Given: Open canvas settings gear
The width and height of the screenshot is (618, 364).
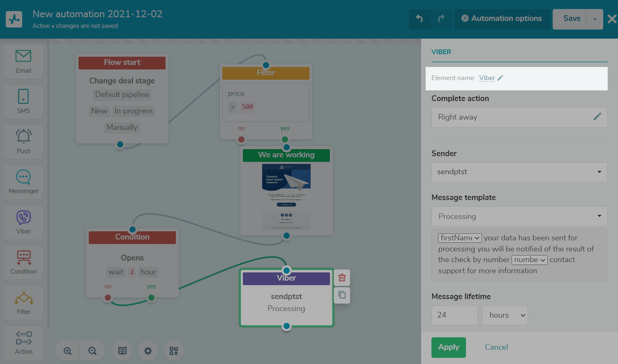Looking at the screenshot, I should 148,351.
